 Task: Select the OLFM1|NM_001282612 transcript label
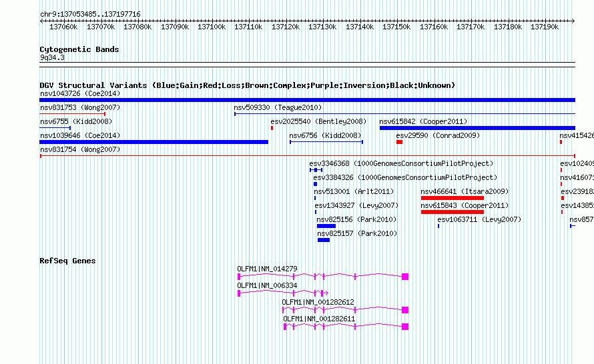click(x=318, y=302)
